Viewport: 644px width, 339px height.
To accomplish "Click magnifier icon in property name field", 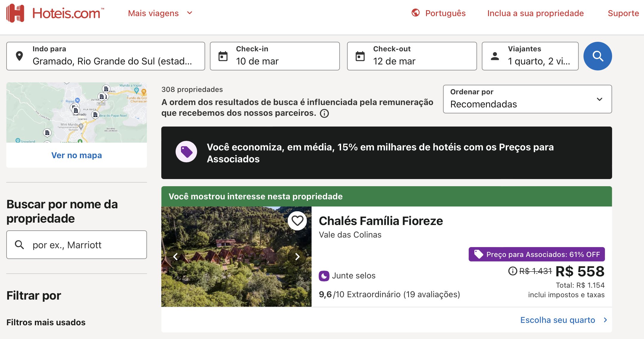I will coord(19,245).
